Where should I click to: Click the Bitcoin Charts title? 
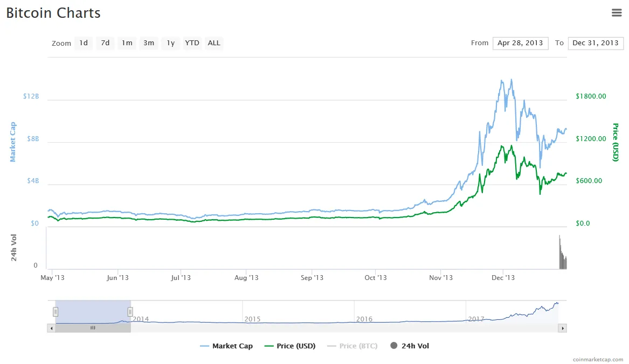[x=53, y=13]
